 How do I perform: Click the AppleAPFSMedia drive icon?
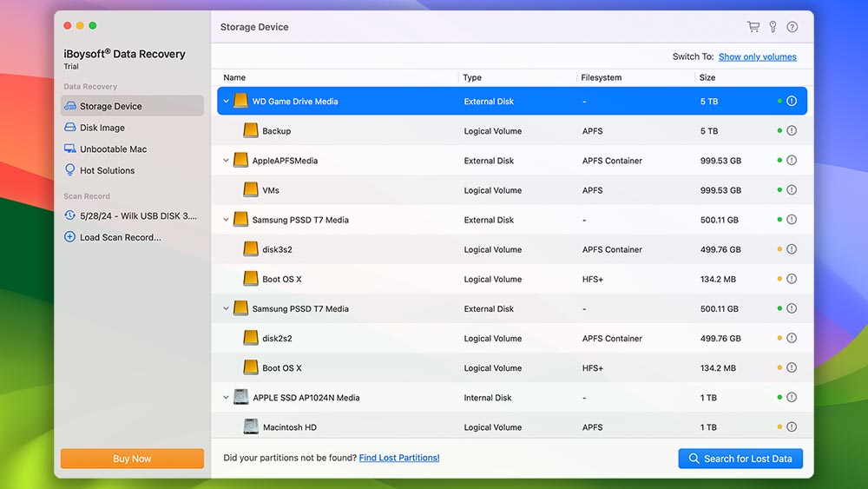[x=240, y=161]
